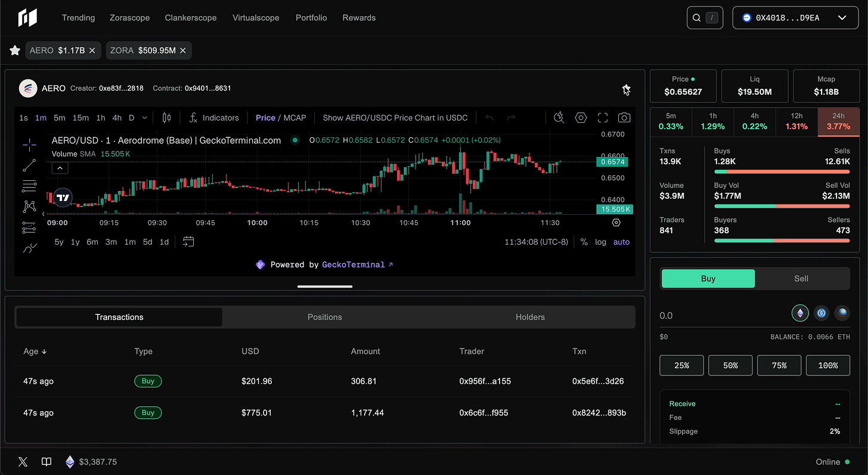Open the candlestick chart style selector
868x475 pixels.
[166, 118]
